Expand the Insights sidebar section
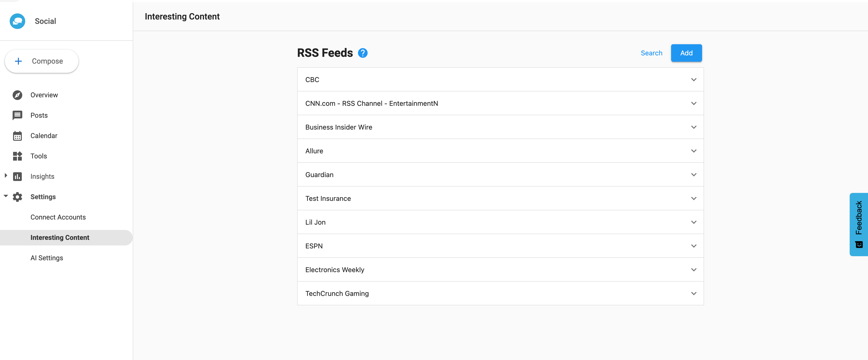The height and width of the screenshot is (360, 868). 5,175
